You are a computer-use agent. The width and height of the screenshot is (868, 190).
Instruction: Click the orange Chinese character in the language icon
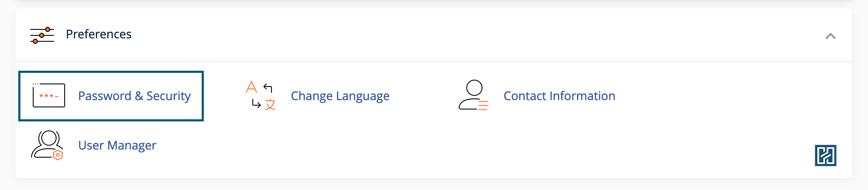270,104
